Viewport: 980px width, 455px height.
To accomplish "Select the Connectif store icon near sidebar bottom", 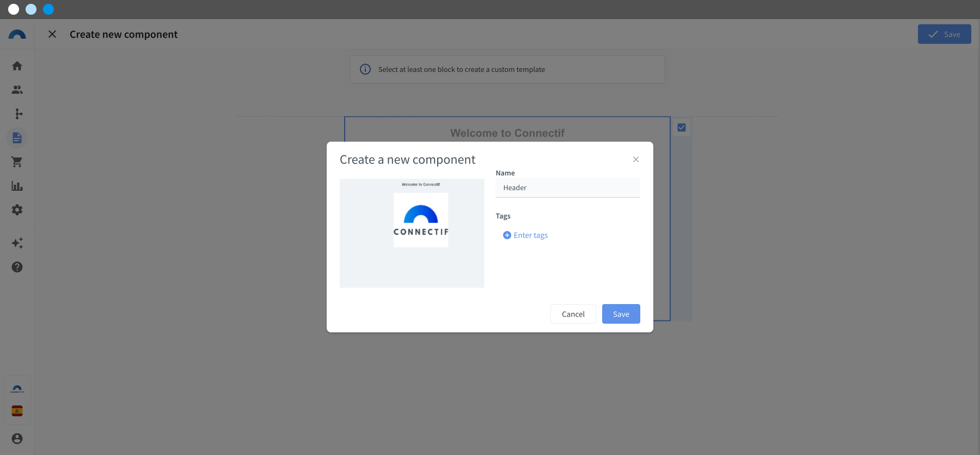I will coord(17,389).
